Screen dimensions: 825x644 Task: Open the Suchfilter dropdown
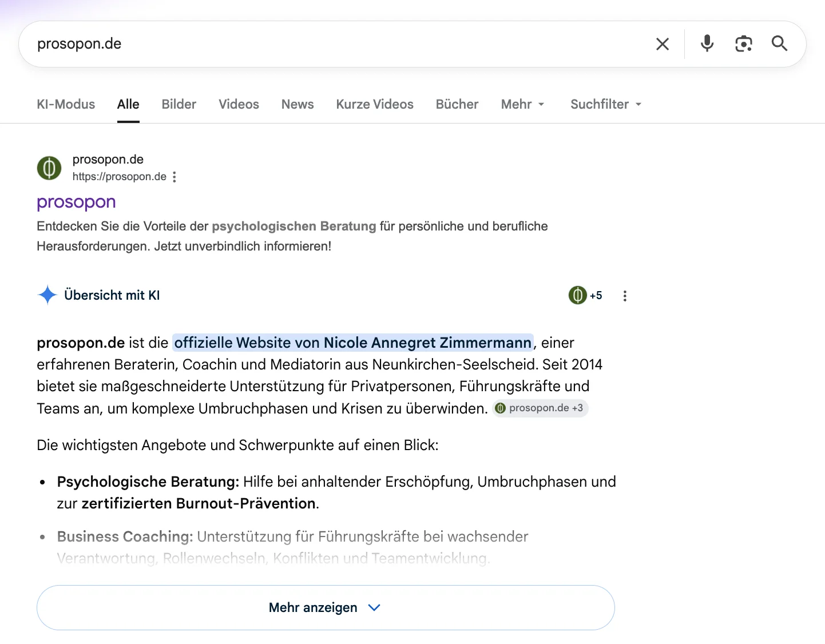point(606,104)
